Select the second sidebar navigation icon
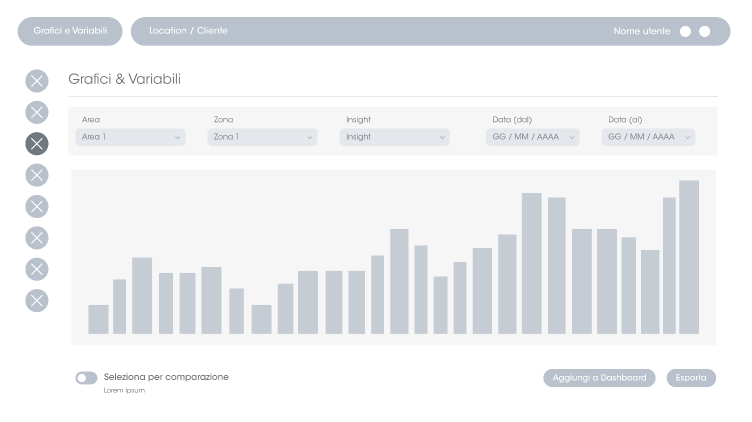 point(36,112)
